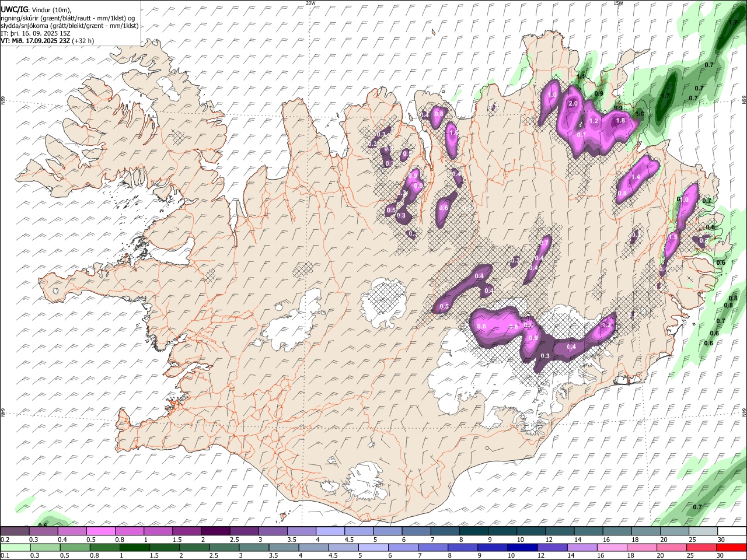
Task: Pick the 1 darkest green swatch in the lower legend row
Action: pos(135,547)
